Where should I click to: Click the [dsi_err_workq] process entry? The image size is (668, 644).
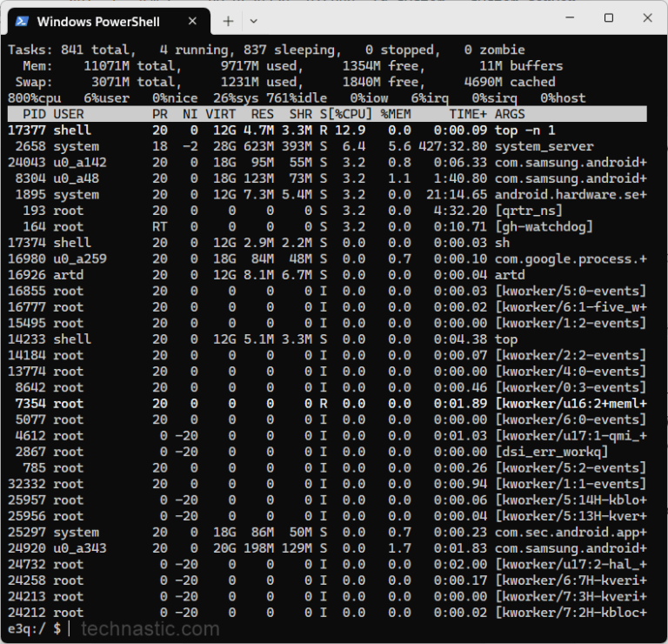point(551,452)
